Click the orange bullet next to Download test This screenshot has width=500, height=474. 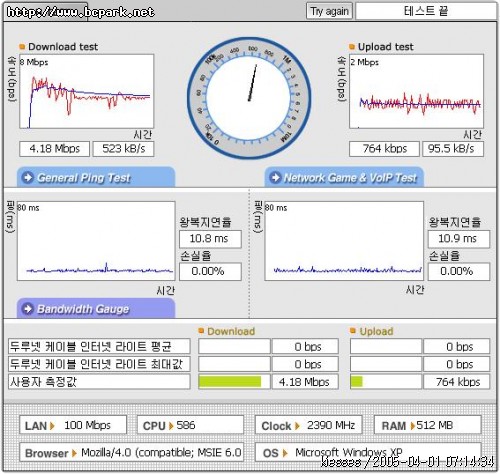click(22, 47)
